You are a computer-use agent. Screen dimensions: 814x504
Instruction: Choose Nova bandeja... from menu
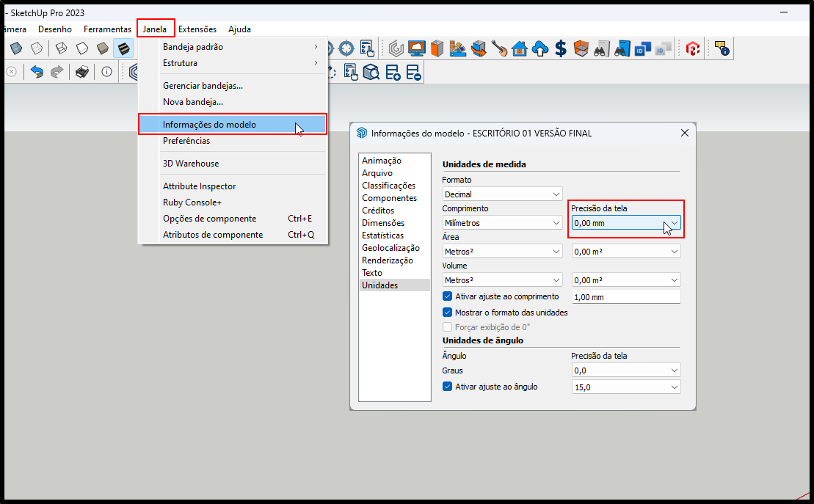point(233,102)
